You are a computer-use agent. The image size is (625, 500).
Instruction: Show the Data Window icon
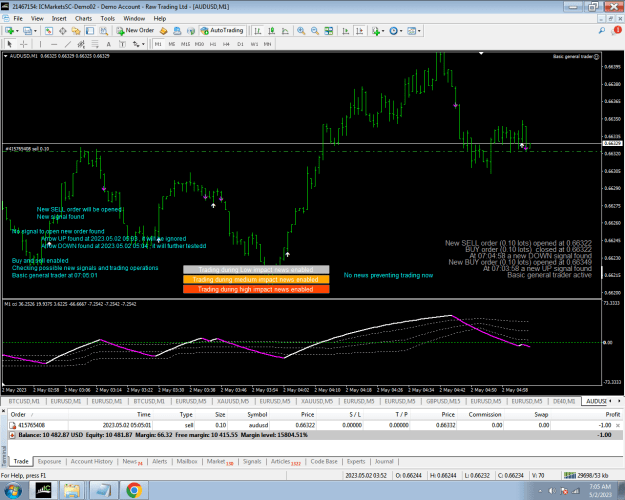[63, 31]
